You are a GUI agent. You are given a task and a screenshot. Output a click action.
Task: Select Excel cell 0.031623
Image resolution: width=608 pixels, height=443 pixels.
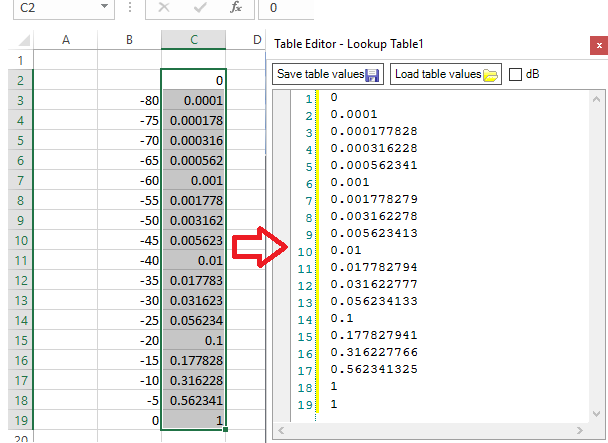(x=193, y=301)
